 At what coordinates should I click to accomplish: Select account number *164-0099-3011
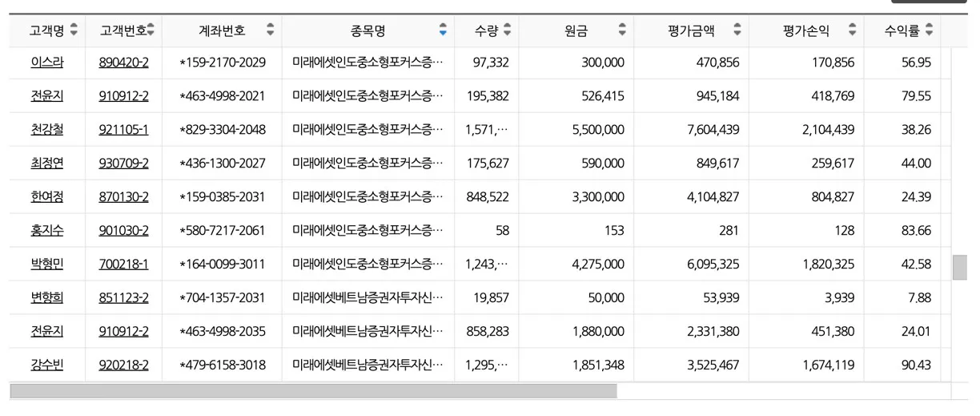point(223,264)
